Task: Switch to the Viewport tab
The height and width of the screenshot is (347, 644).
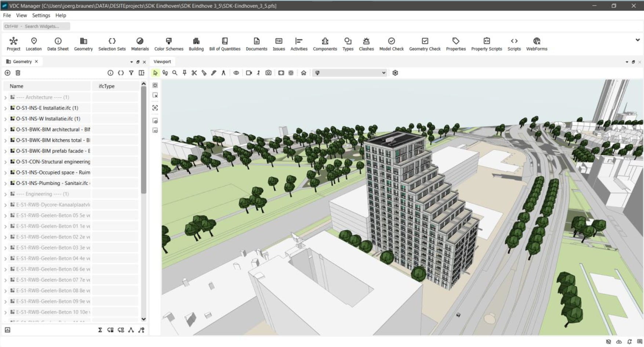Action: pyautogui.click(x=162, y=62)
